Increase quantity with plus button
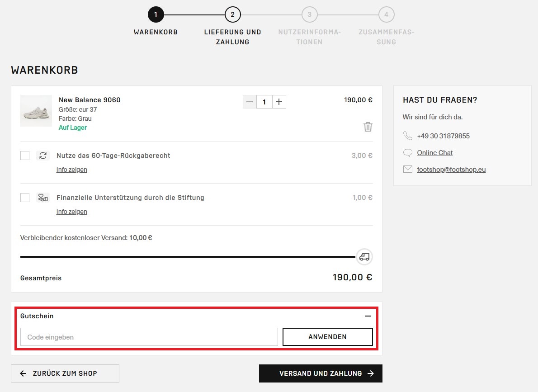Screen dimensions: 538x392 279,102
